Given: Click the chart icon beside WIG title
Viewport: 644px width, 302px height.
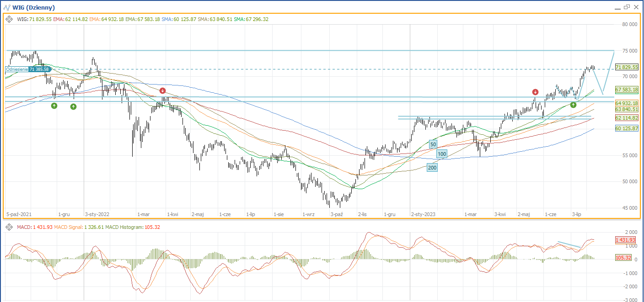Looking at the screenshot, I should tap(6, 7).
